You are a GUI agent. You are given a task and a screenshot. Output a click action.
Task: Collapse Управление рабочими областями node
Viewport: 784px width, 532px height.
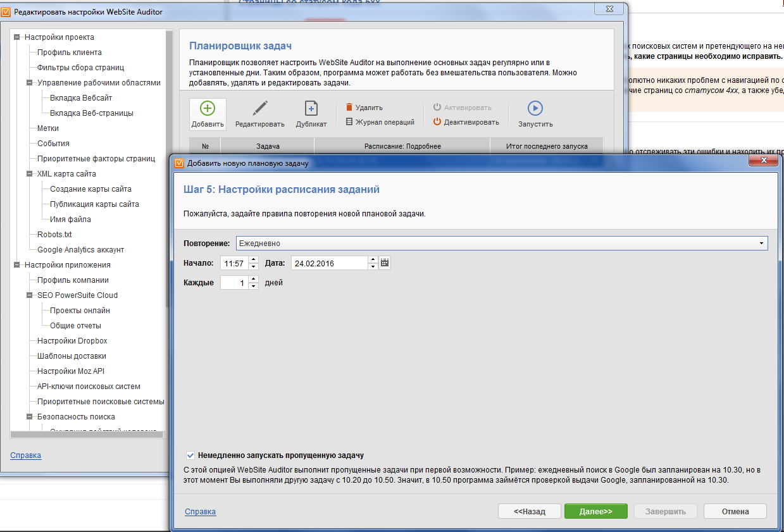point(30,83)
